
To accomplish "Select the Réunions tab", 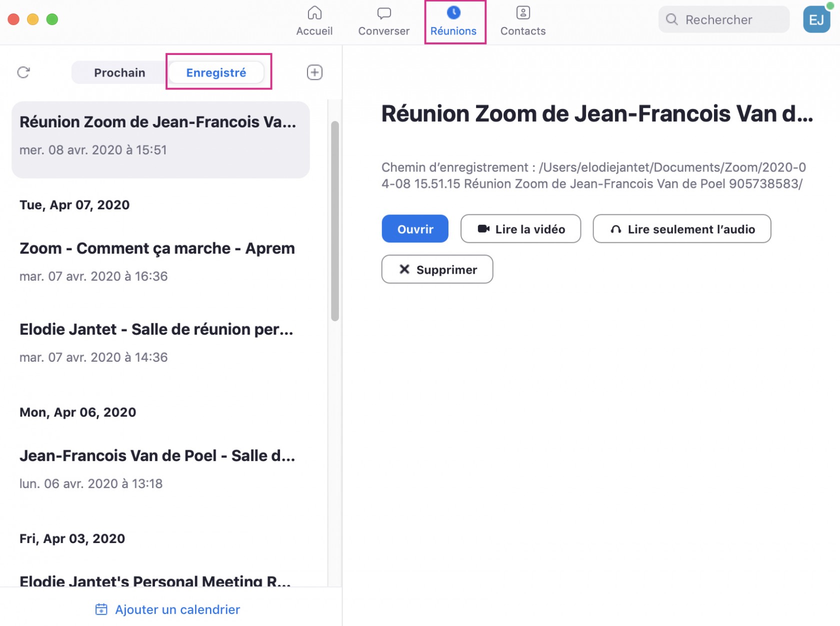I will pos(453,21).
